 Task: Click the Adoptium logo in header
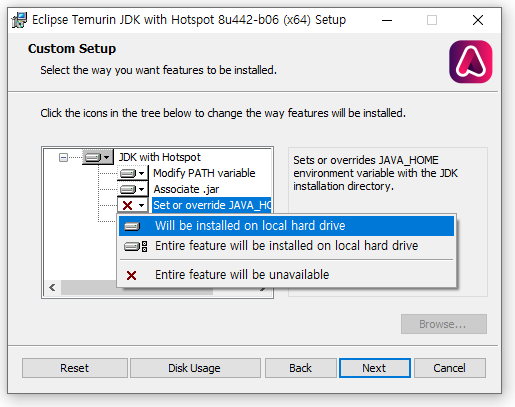point(470,62)
